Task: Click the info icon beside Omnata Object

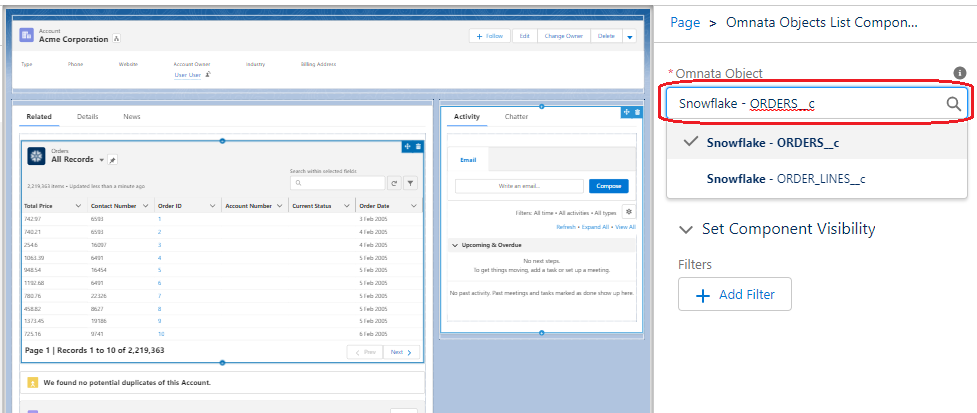Action: click(960, 73)
